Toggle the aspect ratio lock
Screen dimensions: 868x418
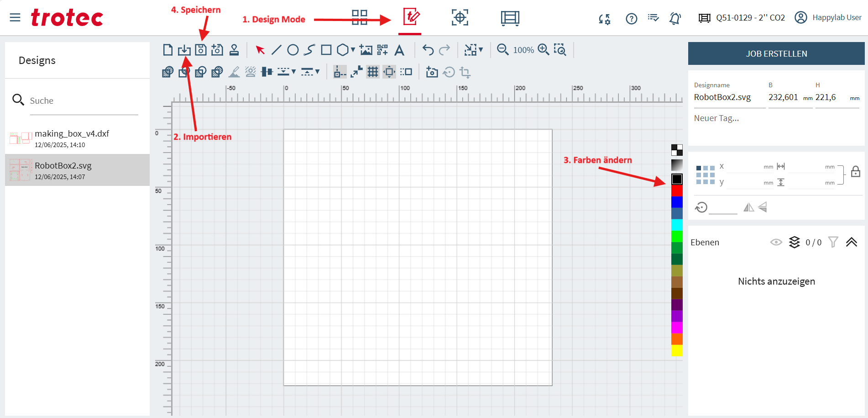(x=856, y=172)
